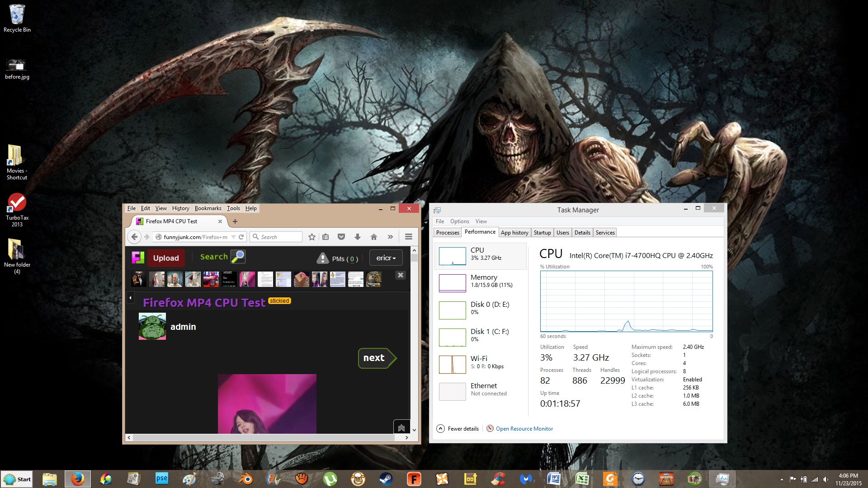
Task: Open Firefox hamburger menu
Action: [x=408, y=237]
